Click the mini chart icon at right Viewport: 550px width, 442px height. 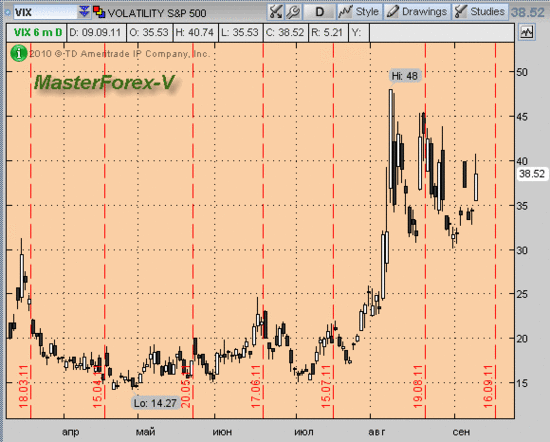[526, 33]
